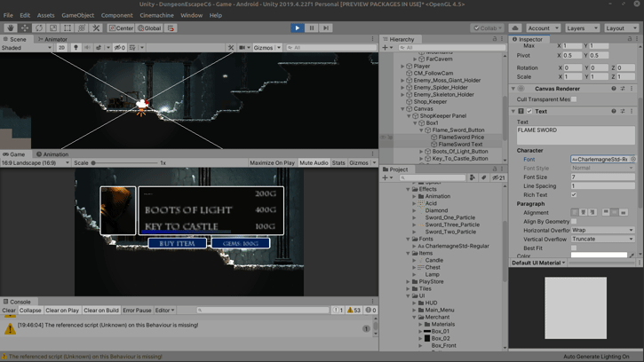Step one frame forward

[326, 28]
